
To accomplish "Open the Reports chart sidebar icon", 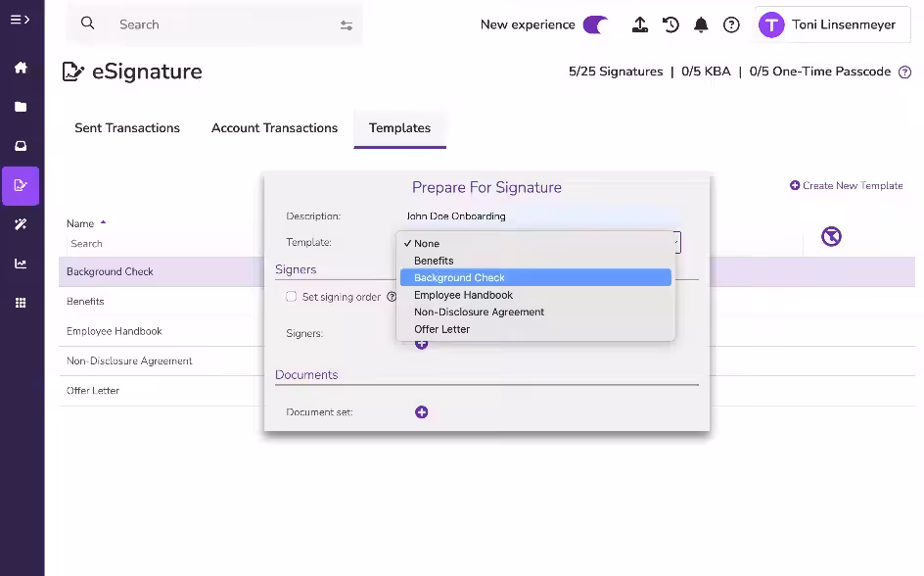I will [x=21, y=264].
